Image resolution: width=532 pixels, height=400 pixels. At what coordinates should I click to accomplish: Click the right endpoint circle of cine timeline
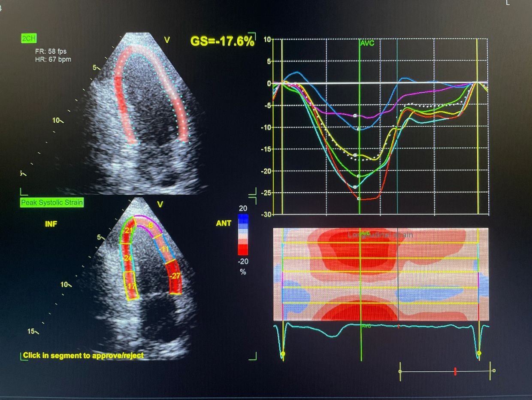pos(494,370)
